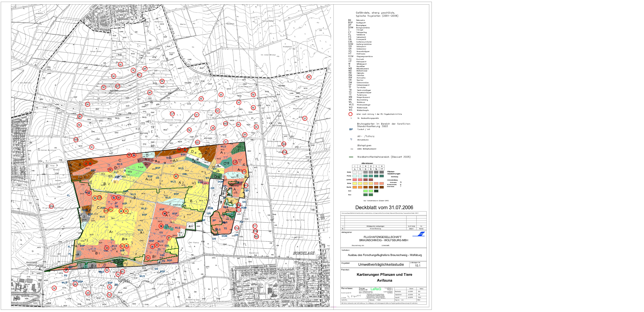Click the Eiche age class VI swatch
644x312 pixels.
pyautogui.click(x=382, y=184)
